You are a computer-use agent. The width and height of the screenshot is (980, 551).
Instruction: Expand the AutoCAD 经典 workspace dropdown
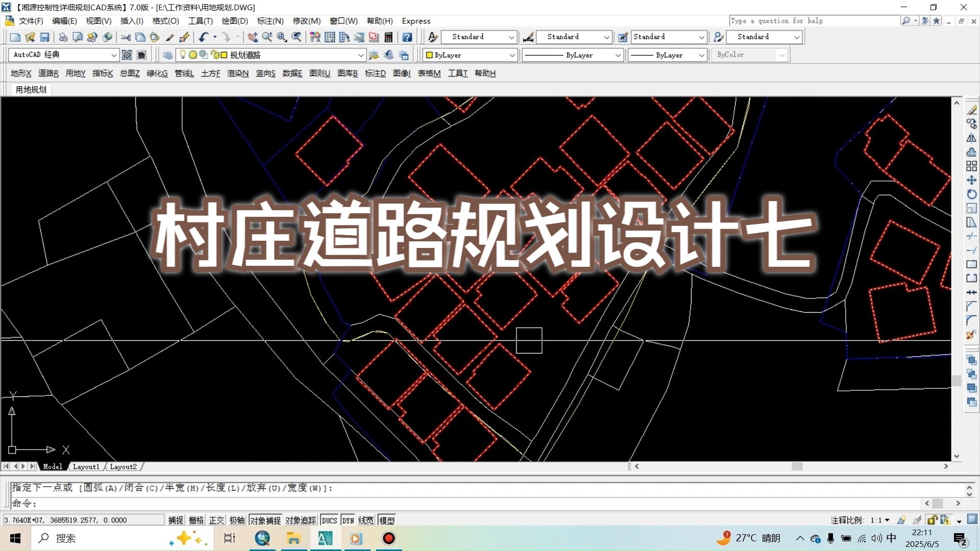113,55
